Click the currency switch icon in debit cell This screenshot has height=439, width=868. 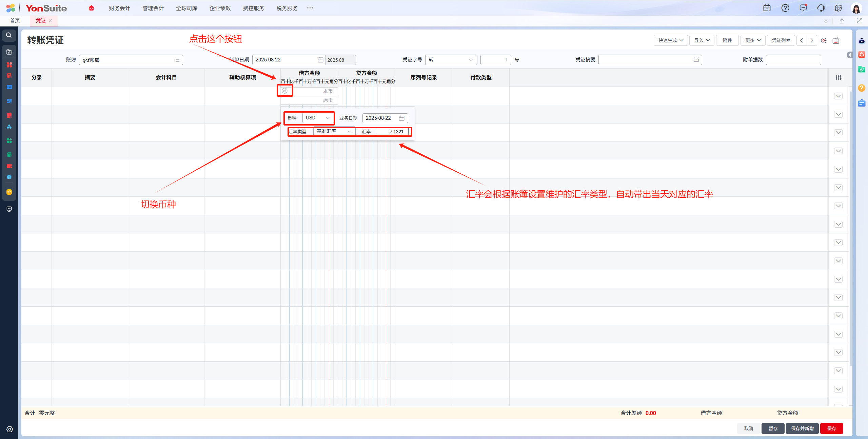click(x=284, y=91)
